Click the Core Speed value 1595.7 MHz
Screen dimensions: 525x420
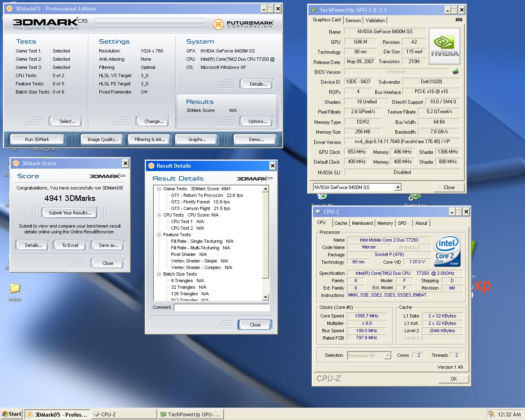pos(367,316)
